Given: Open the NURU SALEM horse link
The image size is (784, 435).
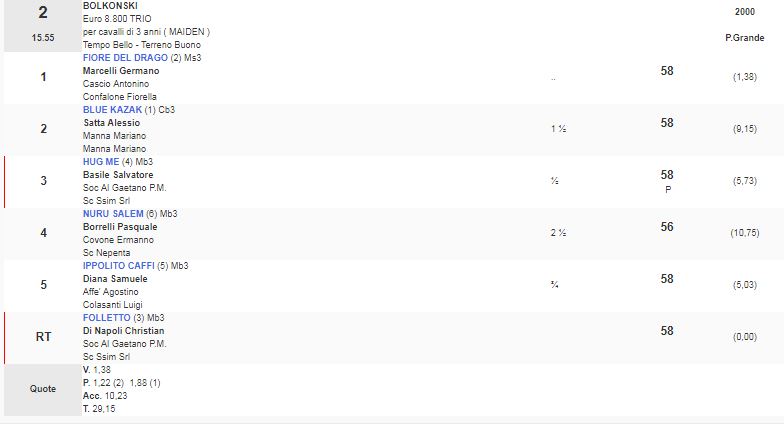Looking at the screenshot, I should [114, 214].
